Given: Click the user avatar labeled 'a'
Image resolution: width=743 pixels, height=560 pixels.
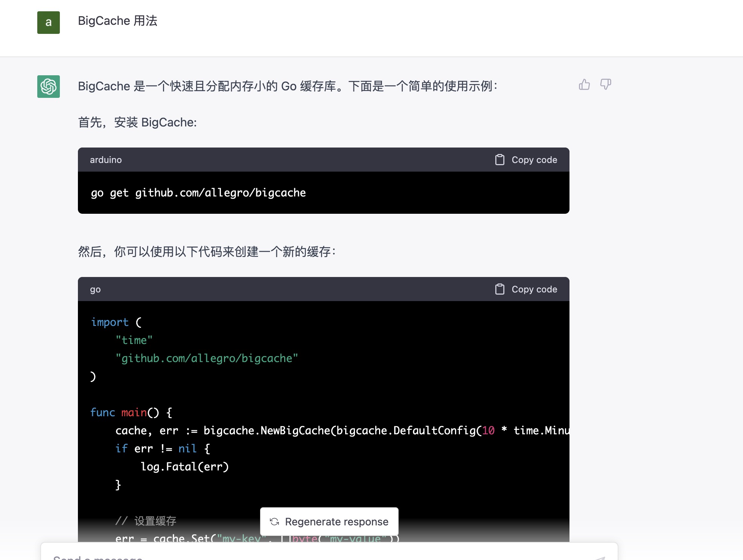Looking at the screenshot, I should click(x=49, y=23).
